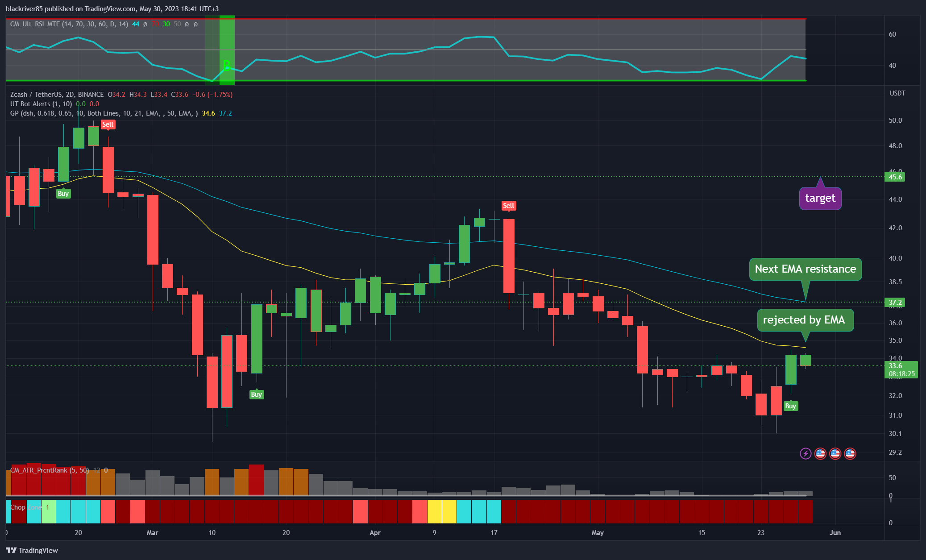Click the purple lightning event icon
This screenshot has height=560, width=926.
(x=806, y=454)
